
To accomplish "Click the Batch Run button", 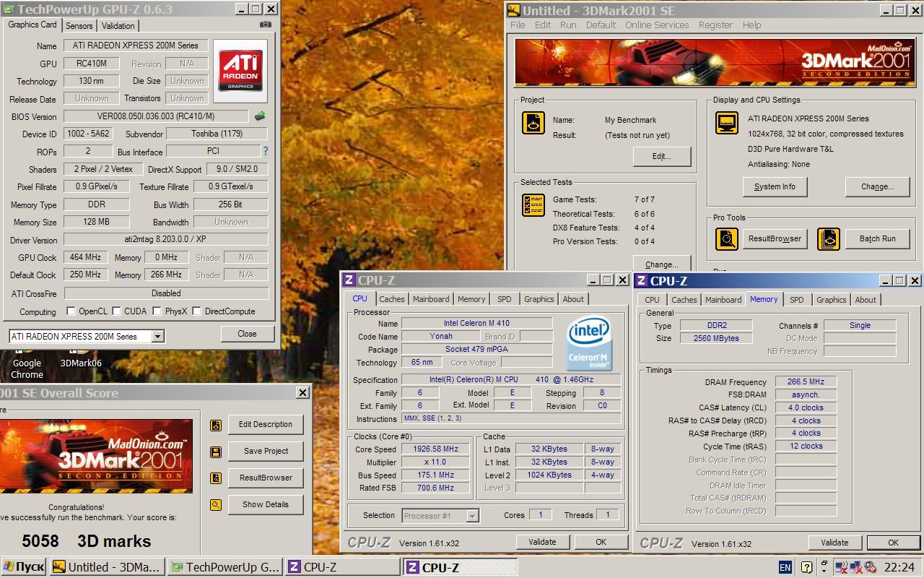I will pyautogui.click(x=877, y=238).
